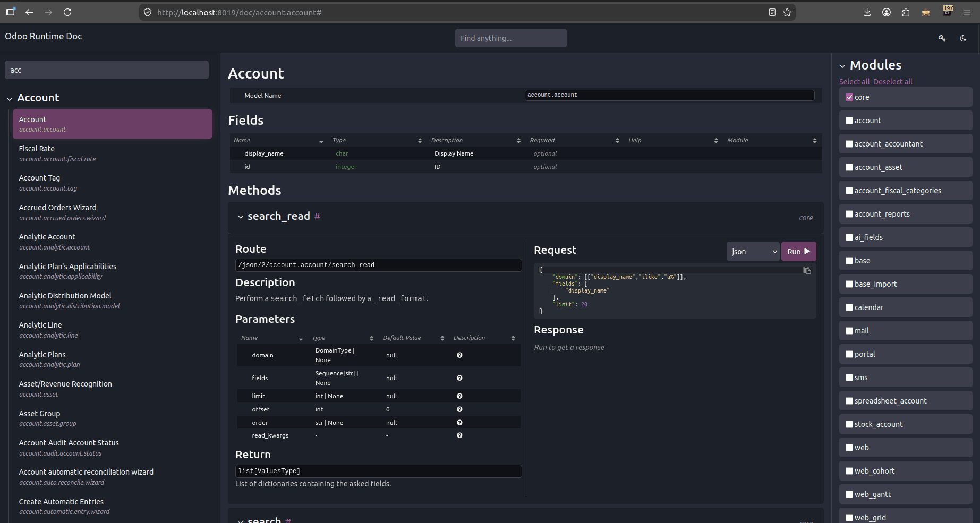Screen dimensions: 980x523
Task: Sort Fields table by Help column
Action: pyautogui.click(x=673, y=140)
